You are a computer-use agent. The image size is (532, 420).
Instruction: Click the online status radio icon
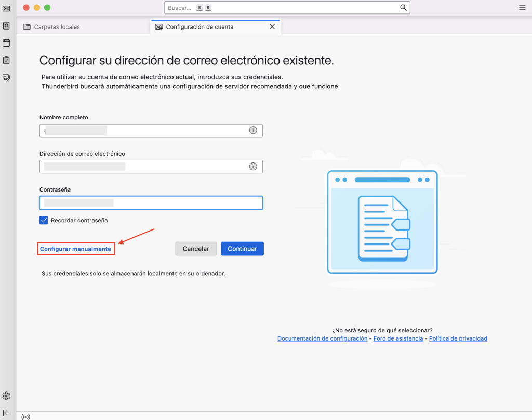pyautogui.click(x=26, y=416)
